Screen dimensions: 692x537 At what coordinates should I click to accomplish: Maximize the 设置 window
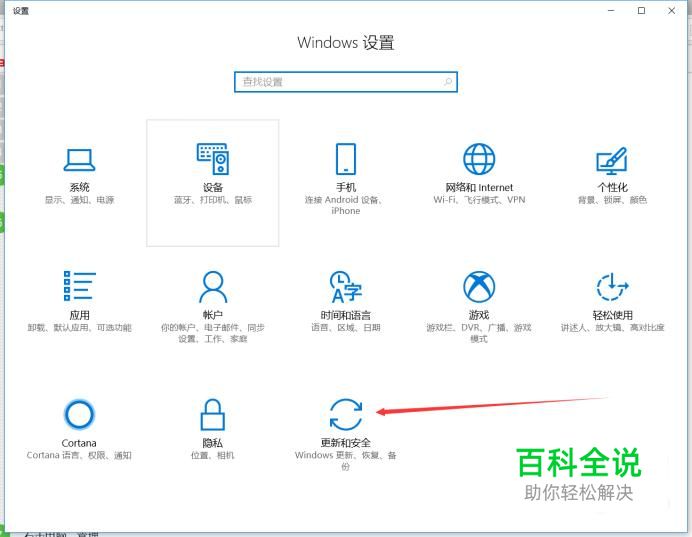tap(641, 11)
